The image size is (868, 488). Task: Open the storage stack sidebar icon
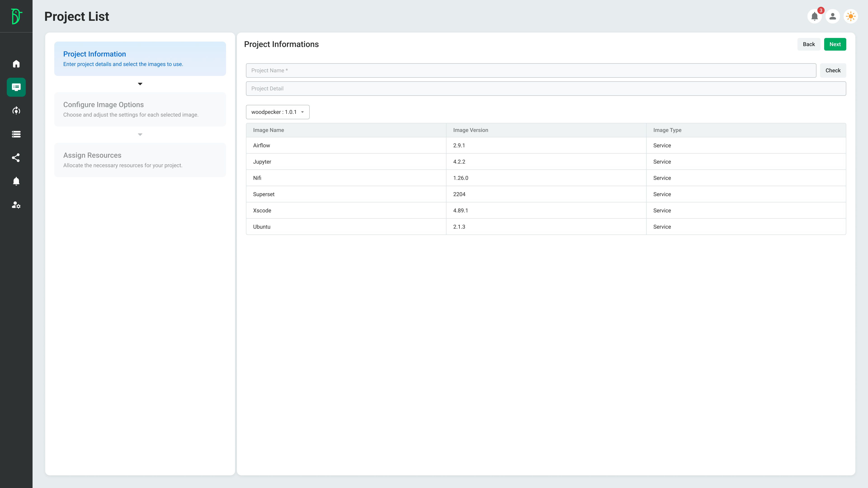[16, 134]
